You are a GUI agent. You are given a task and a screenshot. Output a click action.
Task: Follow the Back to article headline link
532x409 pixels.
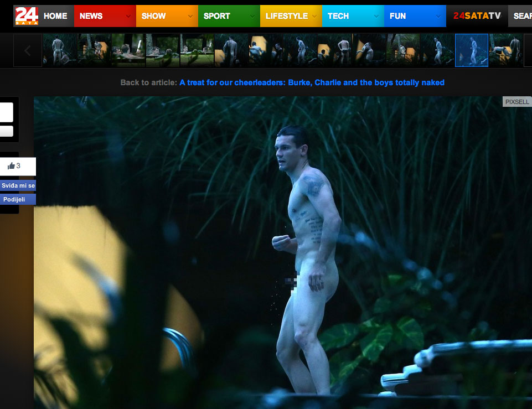coord(312,82)
